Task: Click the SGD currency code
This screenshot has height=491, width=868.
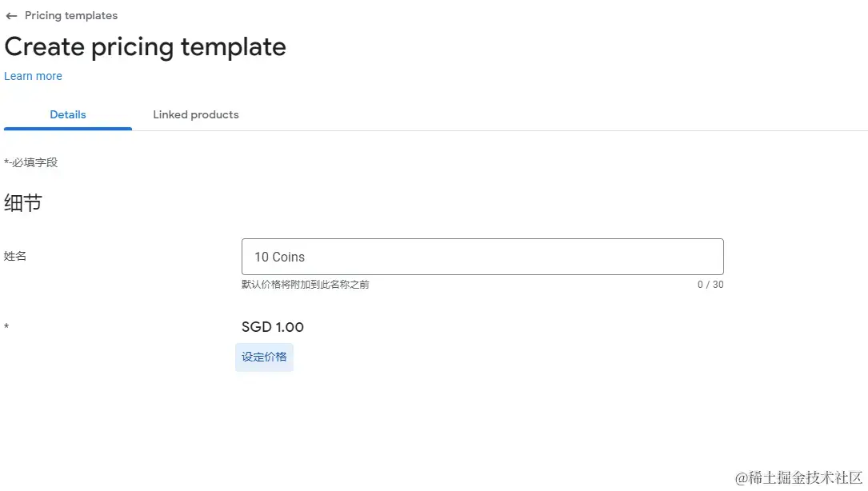Action: pos(256,327)
